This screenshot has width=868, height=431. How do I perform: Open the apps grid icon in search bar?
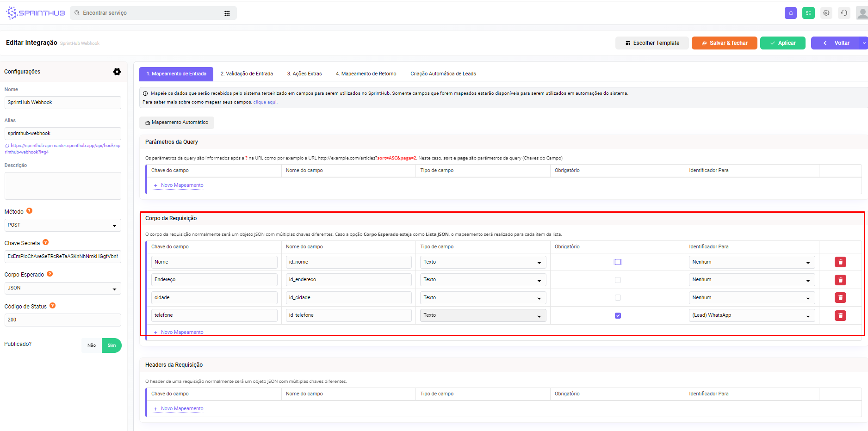(x=227, y=13)
